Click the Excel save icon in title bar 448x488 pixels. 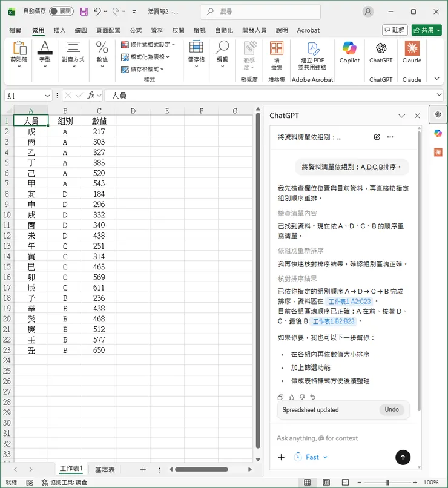click(84, 12)
